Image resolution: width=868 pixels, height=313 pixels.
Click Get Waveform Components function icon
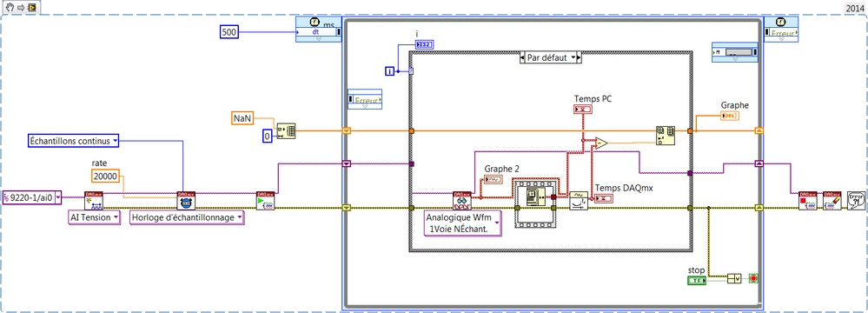[x=579, y=201]
